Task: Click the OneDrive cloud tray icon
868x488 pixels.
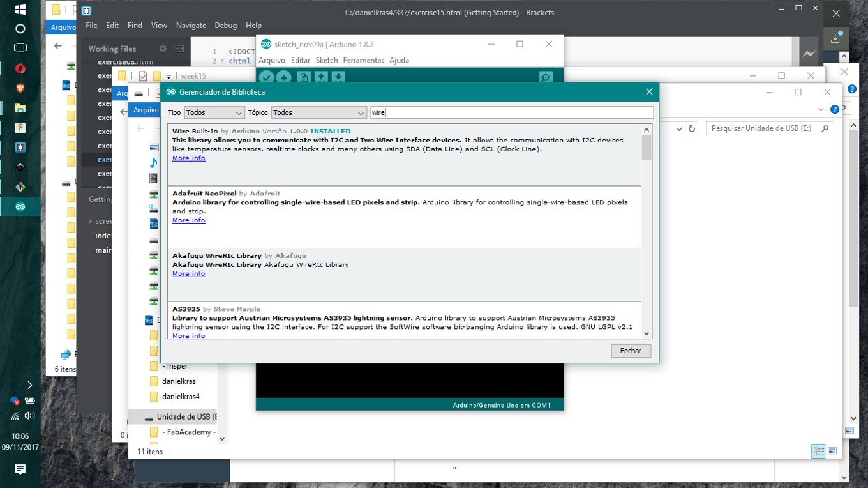Action: tap(15, 400)
